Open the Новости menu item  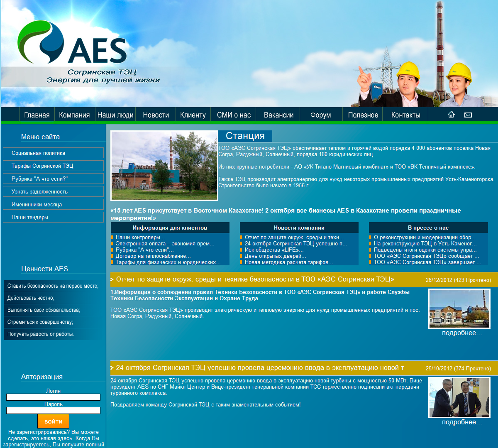pos(156,115)
